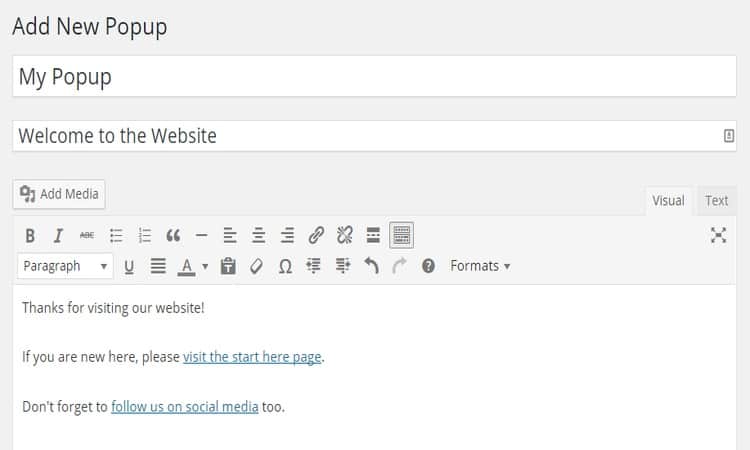
Task: Toggle the toolbar kitchen sink
Action: (401, 235)
